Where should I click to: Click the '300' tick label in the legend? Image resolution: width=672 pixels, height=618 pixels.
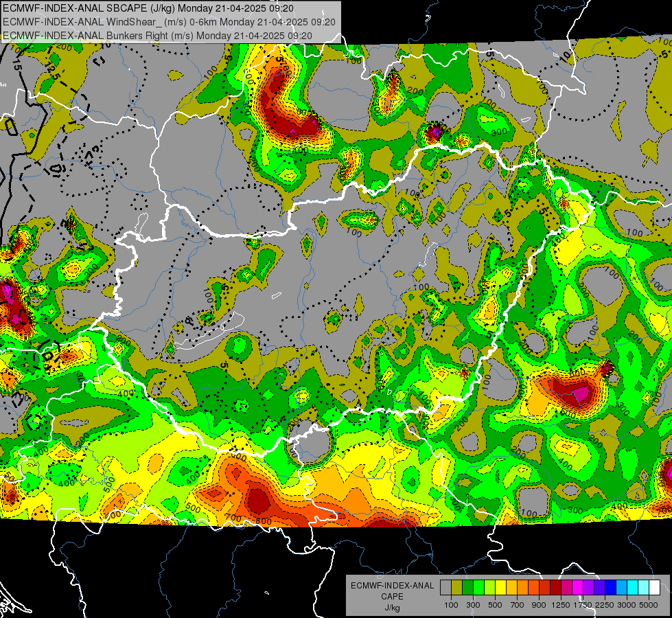(x=473, y=605)
